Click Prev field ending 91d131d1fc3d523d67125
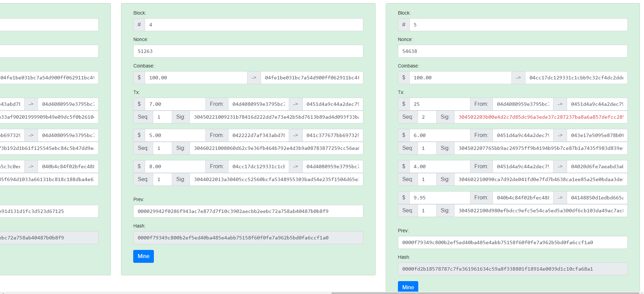Viewport: 644px width, 294px height. (49, 211)
